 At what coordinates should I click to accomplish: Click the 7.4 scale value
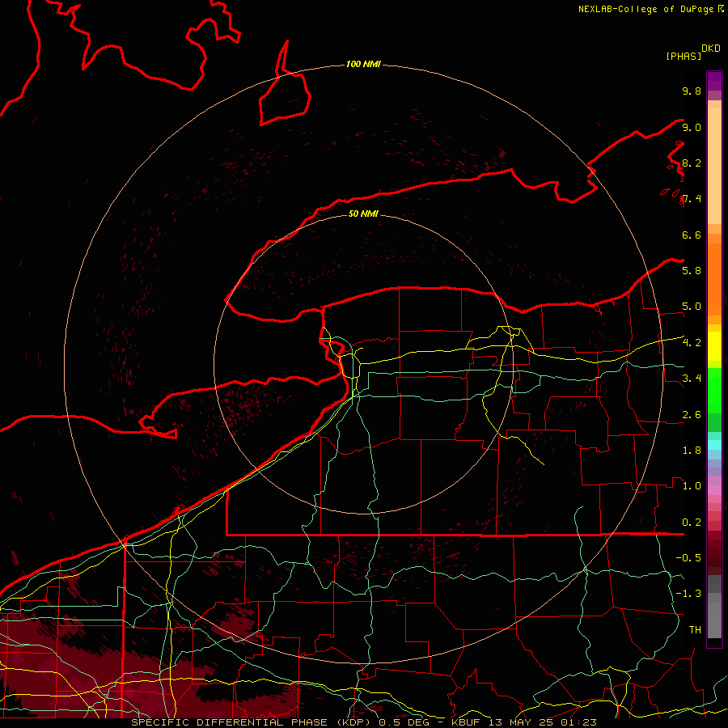point(692,199)
